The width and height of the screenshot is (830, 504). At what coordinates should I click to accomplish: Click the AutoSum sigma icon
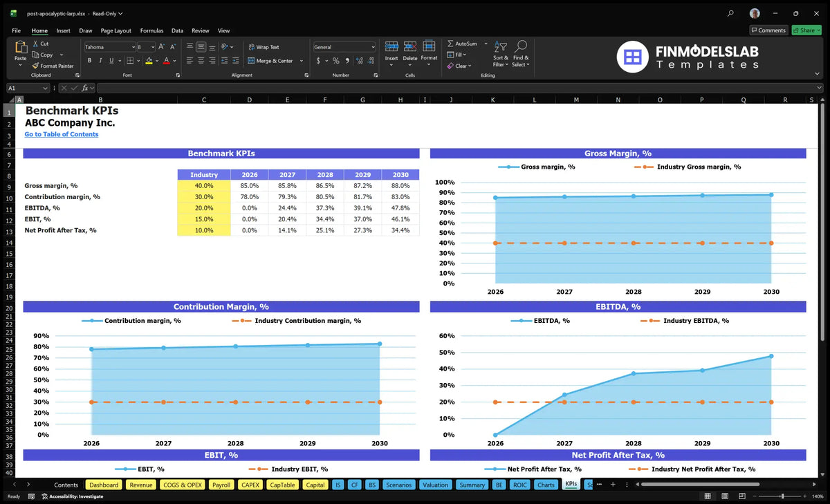click(450, 44)
